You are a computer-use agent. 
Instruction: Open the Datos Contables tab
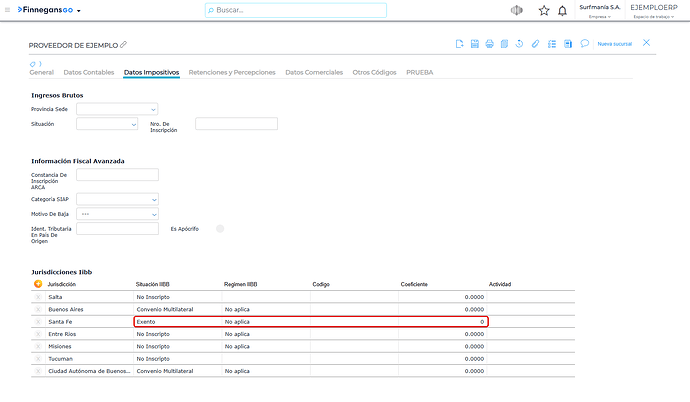88,73
